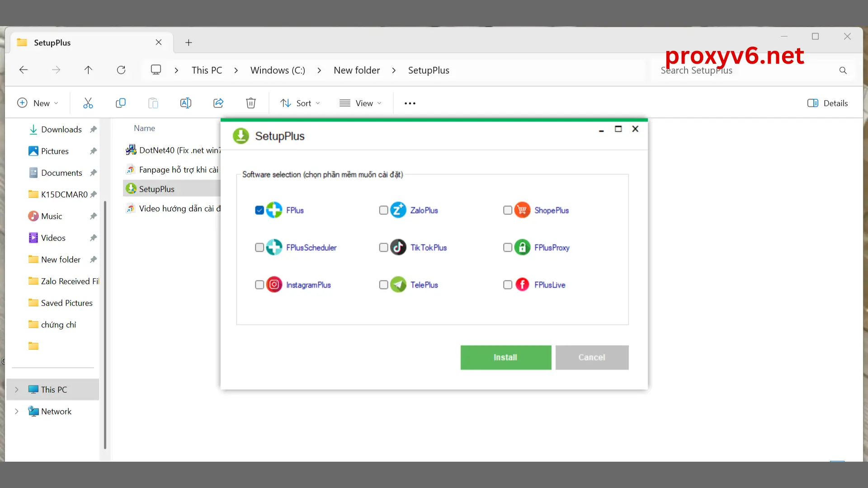The height and width of the screenshot is (488, 868).
Task: Click the TelePlus app icon
Action: (x=398, y=285)
